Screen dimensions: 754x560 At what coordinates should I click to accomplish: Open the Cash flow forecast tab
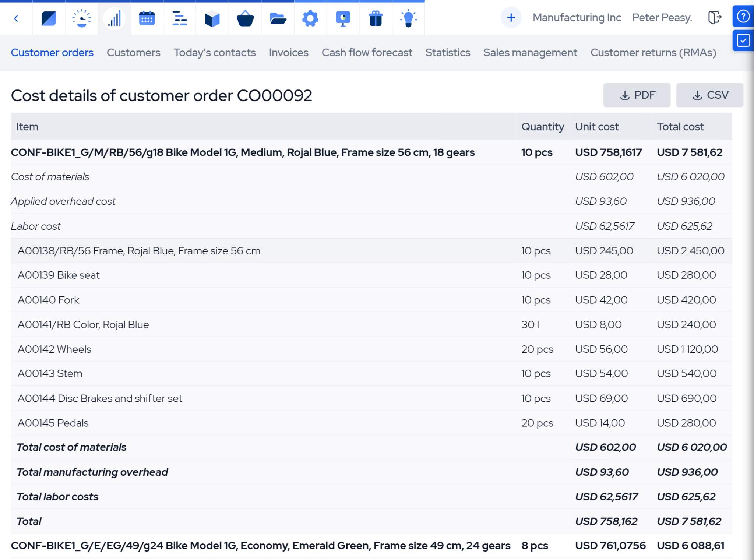367,53
